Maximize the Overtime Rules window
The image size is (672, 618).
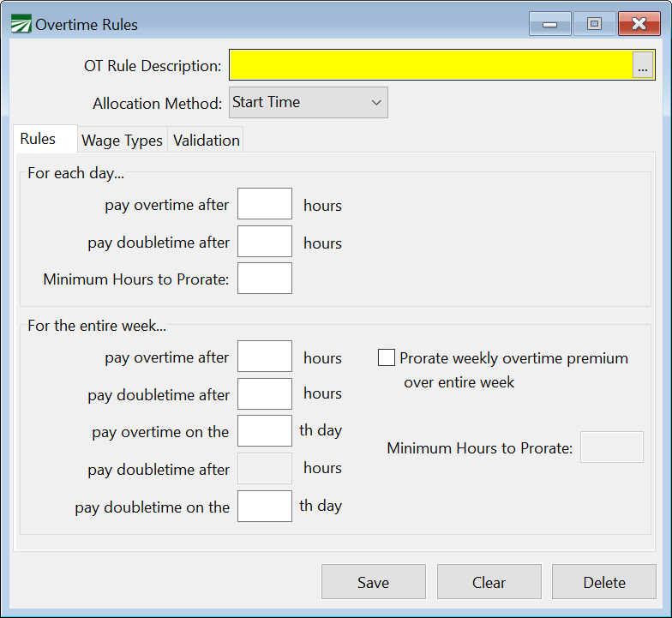point(594,24)
